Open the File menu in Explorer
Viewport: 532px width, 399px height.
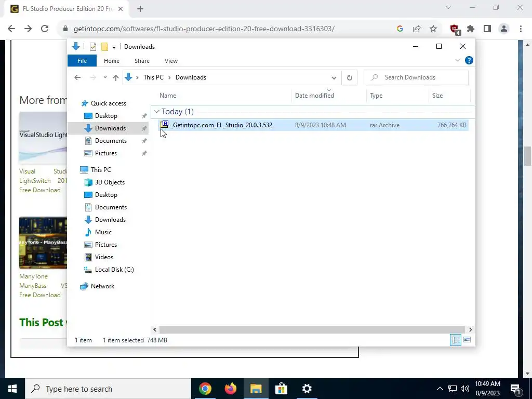(82, 61)
